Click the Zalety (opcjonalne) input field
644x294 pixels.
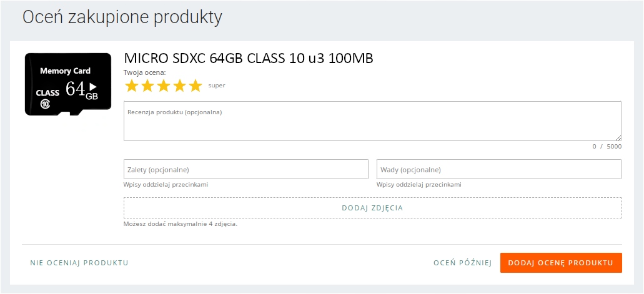[x=246, y=169]
